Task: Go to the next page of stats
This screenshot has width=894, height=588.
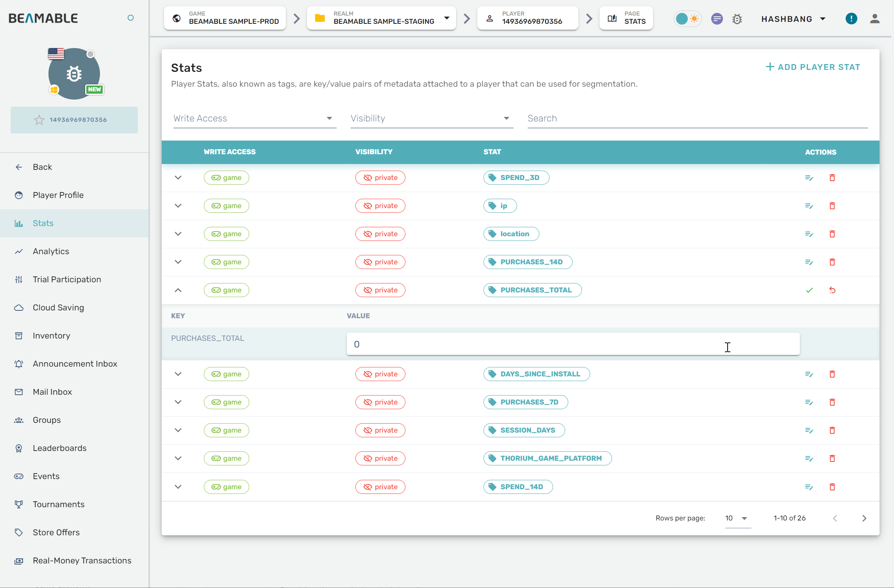Action: click(864, 518)
